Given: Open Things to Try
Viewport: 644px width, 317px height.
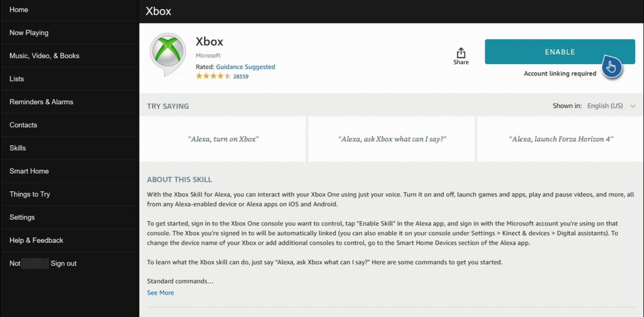Looking at the screenshot, I should [30, 194].
